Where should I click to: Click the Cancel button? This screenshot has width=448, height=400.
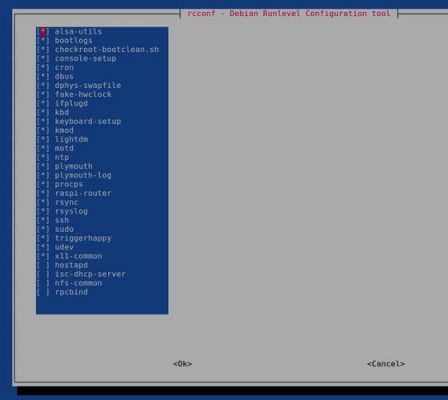coord(386,364)
